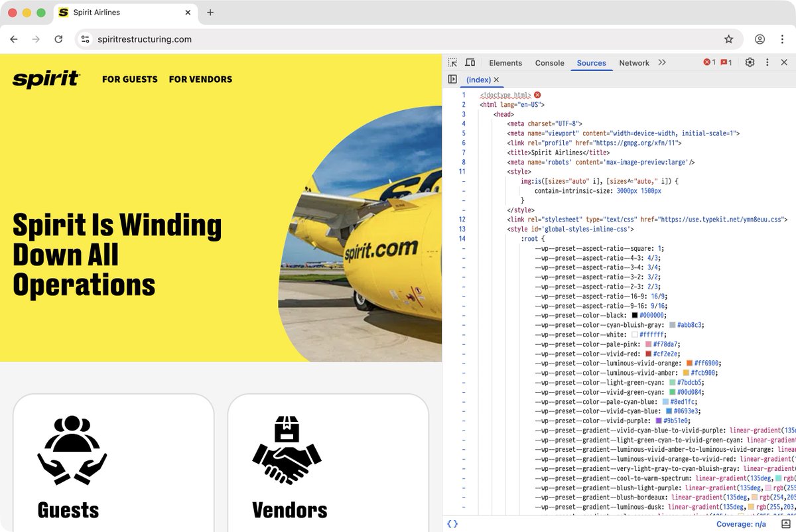Click the luminous-vivid-orange #ff6900 swatch

coord(690,364)
